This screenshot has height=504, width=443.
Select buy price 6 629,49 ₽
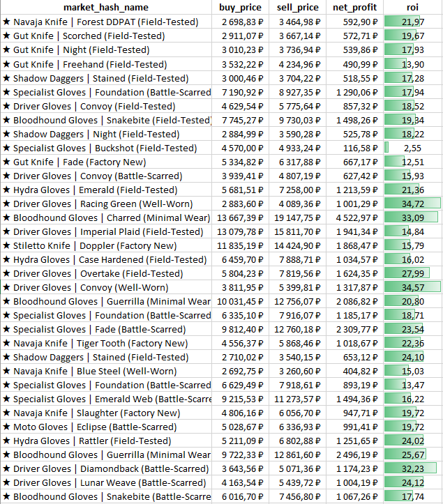240,385
